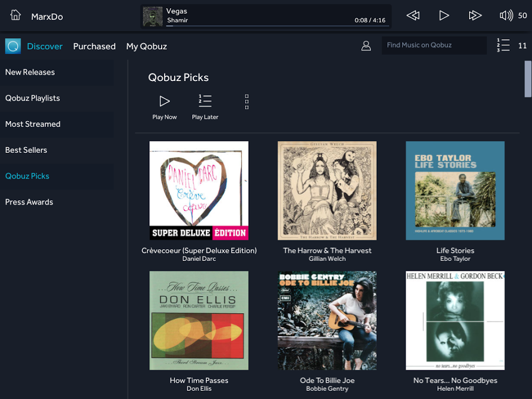
Task: Click the 'Life Stories' title text
Action: (x=456, y=251)
